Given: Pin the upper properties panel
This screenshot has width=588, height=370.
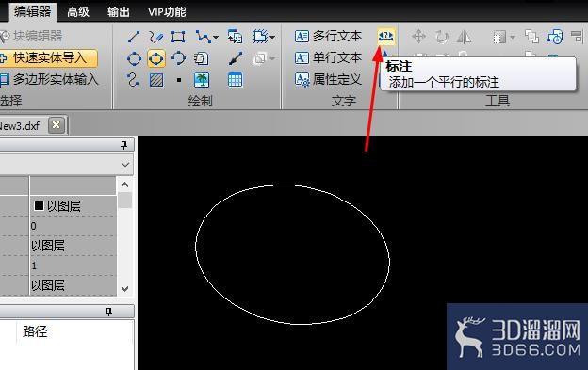Looking at the screenshot, I should [124, 145].
